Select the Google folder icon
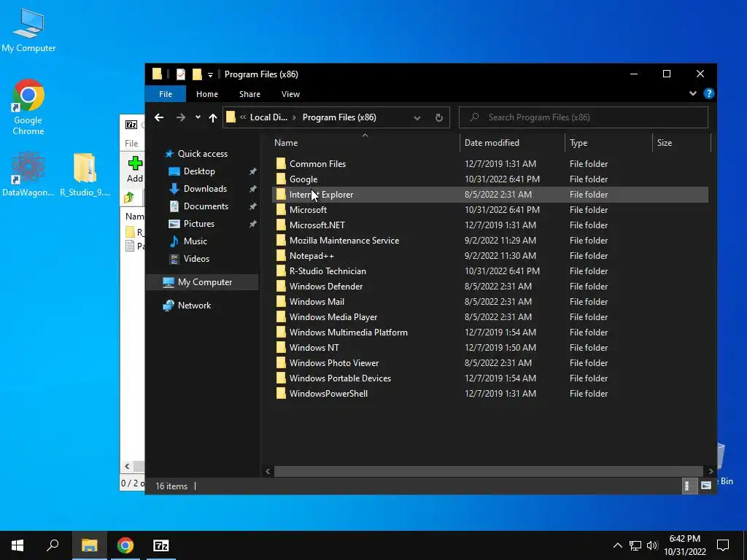This screenshot has height=560, width=747. coord(281,179)
